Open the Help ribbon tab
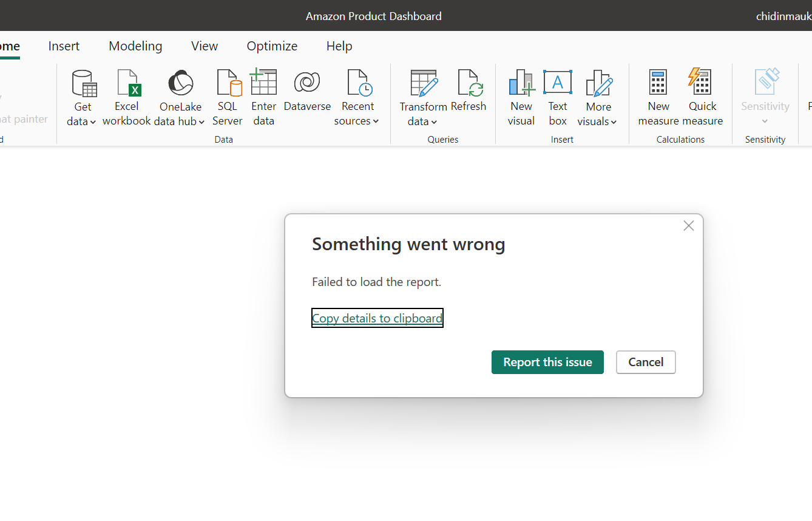Image resolution: width=812 pixels, height=521 pixels. click(339, 46)
